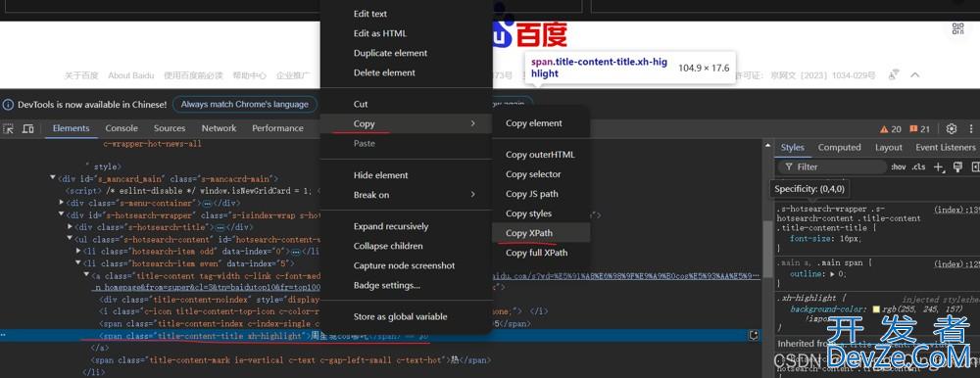The image size is (980, 378).
Task: Choose Copy full XPath from submenu
Action: coord(541,253)
